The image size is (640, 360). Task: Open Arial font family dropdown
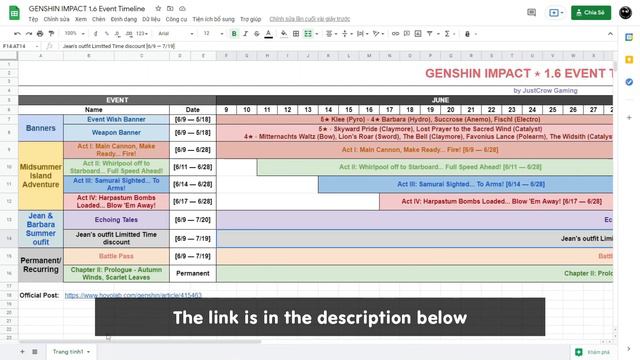pyautogui.click(x=176, y=33)
